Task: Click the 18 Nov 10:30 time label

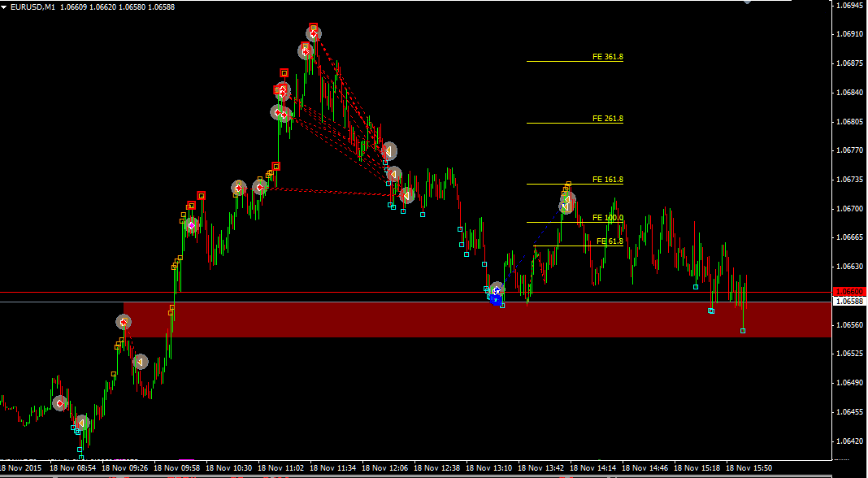Action: (228, 468)
